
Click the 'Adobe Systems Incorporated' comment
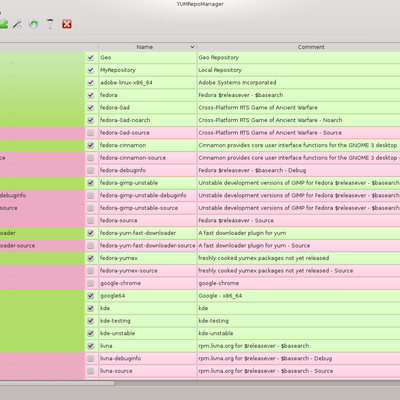(299, 83)
